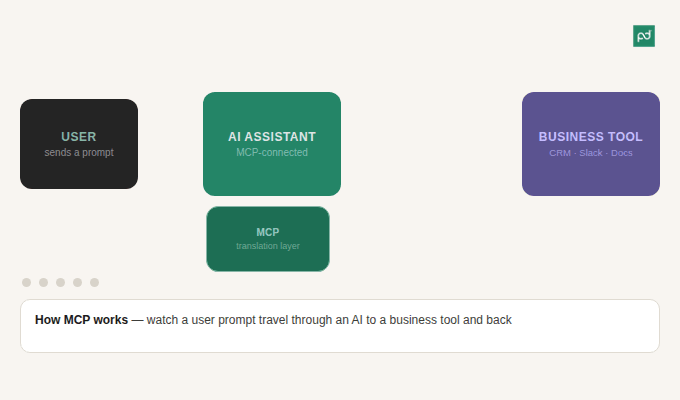
Task: Click the "translation layer" subtitle text
Action: [x=268, y=246]
